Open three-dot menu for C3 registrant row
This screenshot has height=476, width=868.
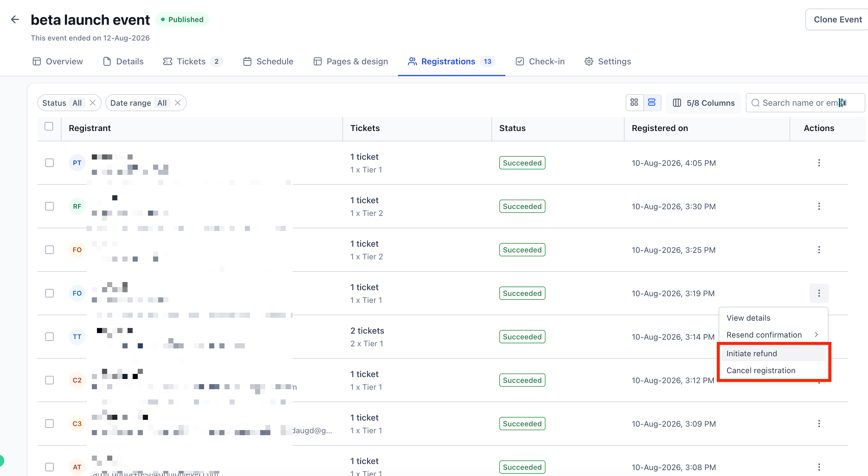(819, 423)
